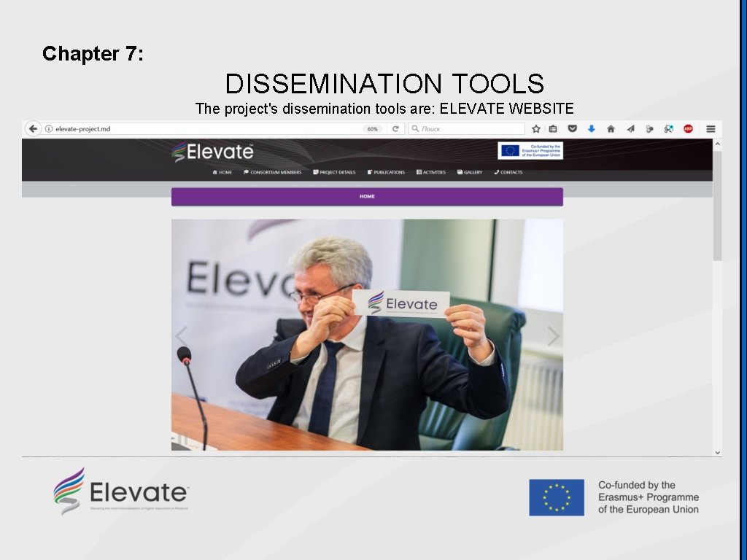Go back using the browser back arrow
The image size is (747, 560).
point(33,128)
